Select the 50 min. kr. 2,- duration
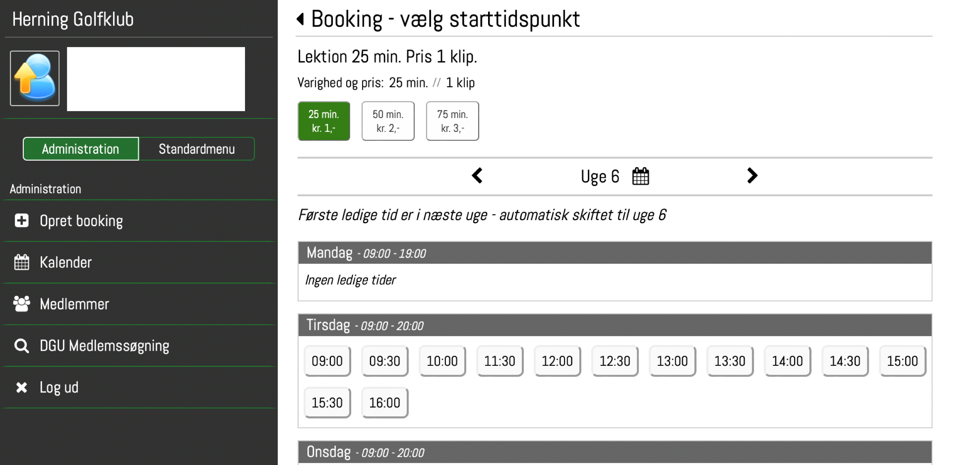Viewport: 980px width, 465px height. click(x=388, y=121)
